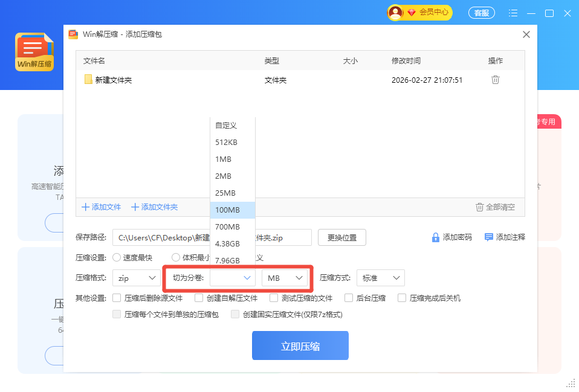579x392 pixels.
Task: Click the 更换位置 button
Action: (x=341, y=237)
